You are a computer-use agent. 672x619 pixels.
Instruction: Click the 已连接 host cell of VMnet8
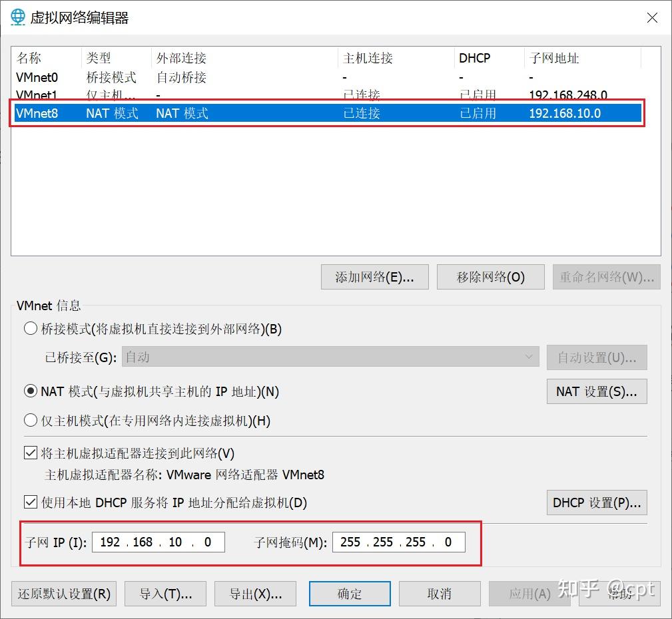pyautogui.click(x=361, y=114)
